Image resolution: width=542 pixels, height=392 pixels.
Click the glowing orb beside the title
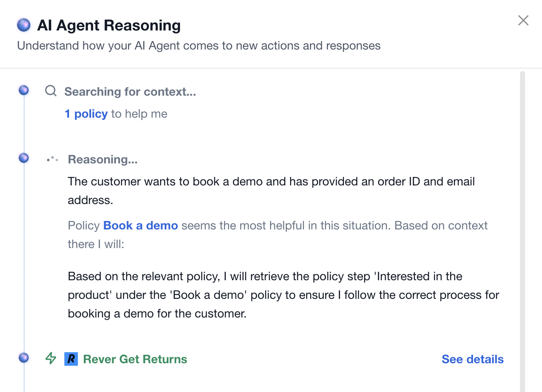pyautogui.click(x=24, y=25)
